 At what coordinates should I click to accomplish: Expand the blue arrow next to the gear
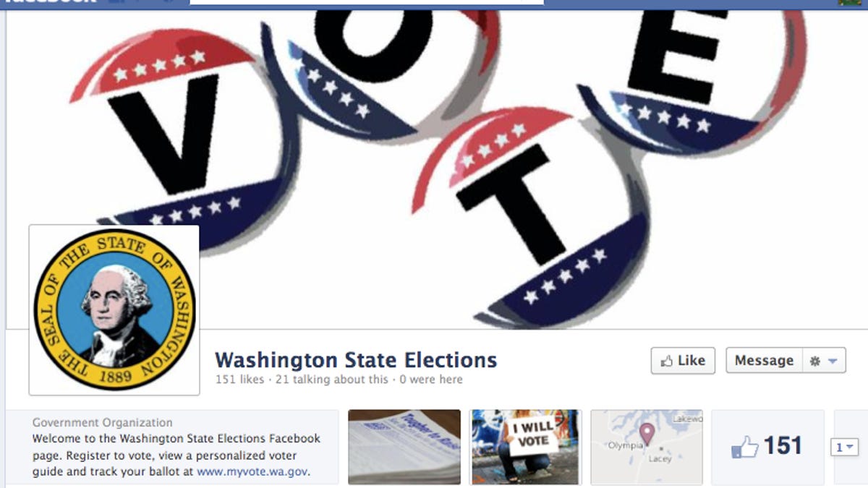click(833, 361)
